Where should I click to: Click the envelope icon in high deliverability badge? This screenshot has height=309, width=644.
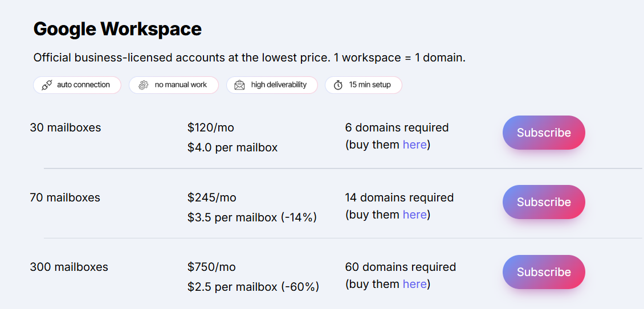pyautogui.click(x=239, y=85)
